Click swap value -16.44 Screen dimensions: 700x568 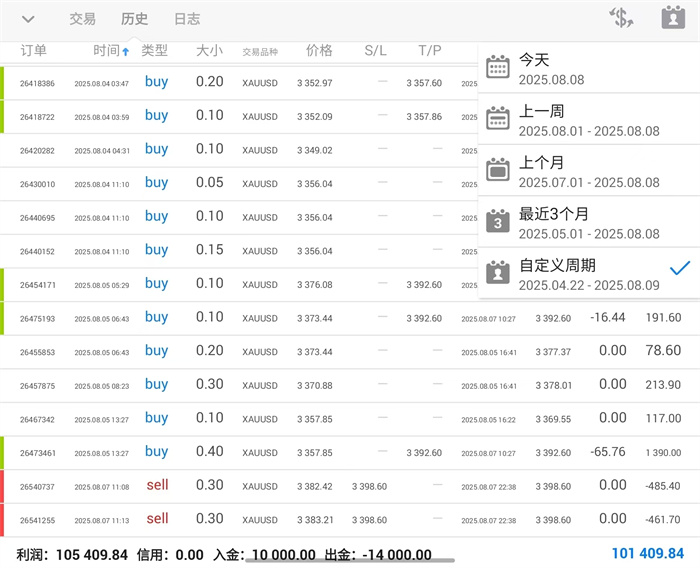608,317
